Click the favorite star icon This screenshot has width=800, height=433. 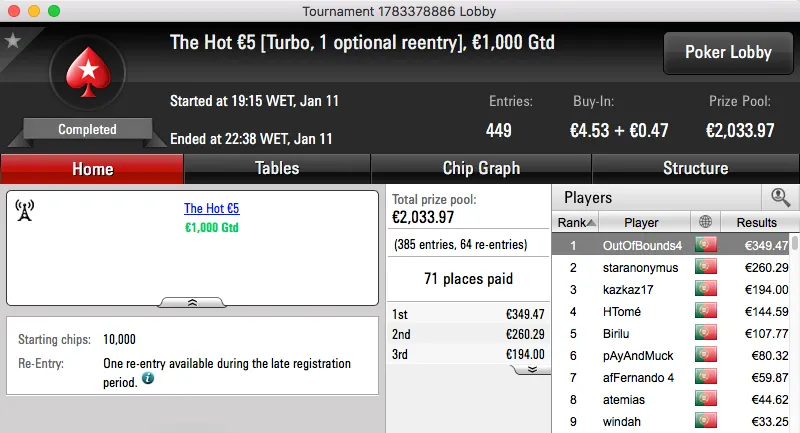tap(13, 41)
